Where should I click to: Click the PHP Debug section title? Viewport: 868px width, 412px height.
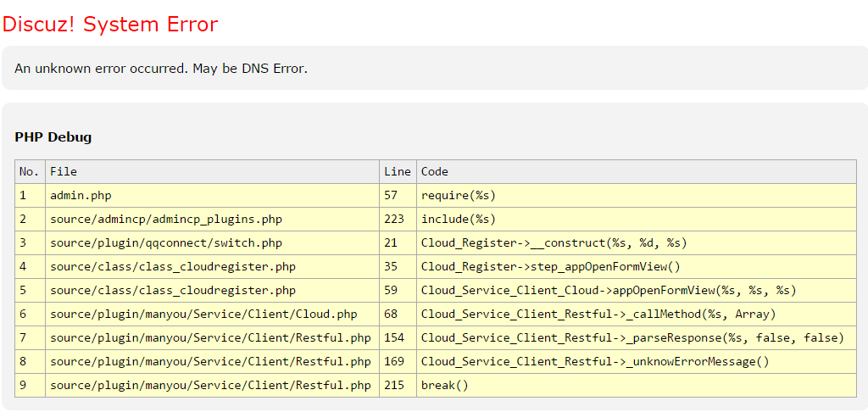coord(53,136)
